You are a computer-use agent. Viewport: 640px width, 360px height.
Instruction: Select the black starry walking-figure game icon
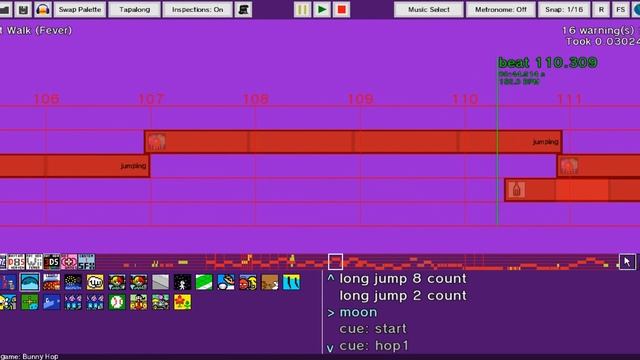pos(182,282)
